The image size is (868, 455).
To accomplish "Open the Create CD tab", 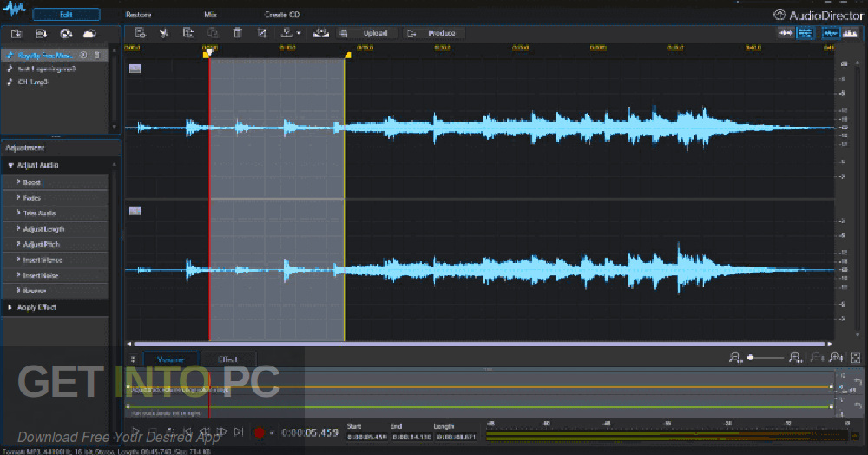I will [x=282, y=15].
